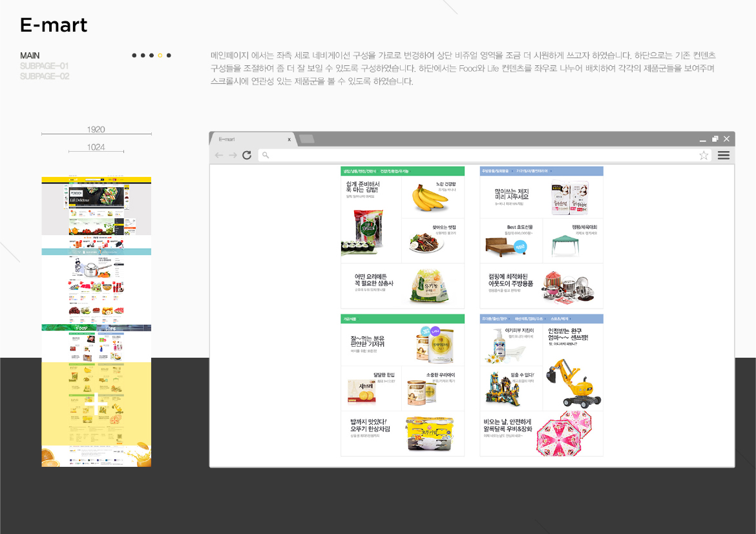Expand the 건강/친환경/유기농 section chevron
The height and width of the screenshot is (534, 756).
pyautogui.click(x=410, y=172)
